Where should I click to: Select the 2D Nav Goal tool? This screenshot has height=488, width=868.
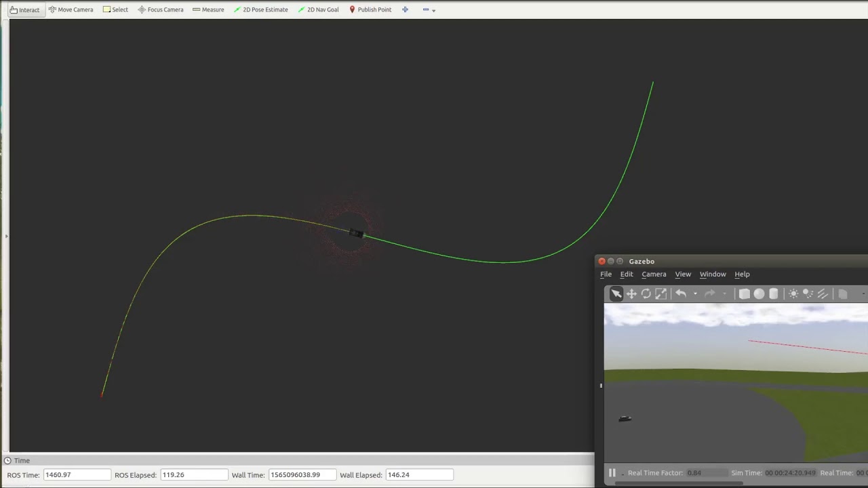coord(318,9)
